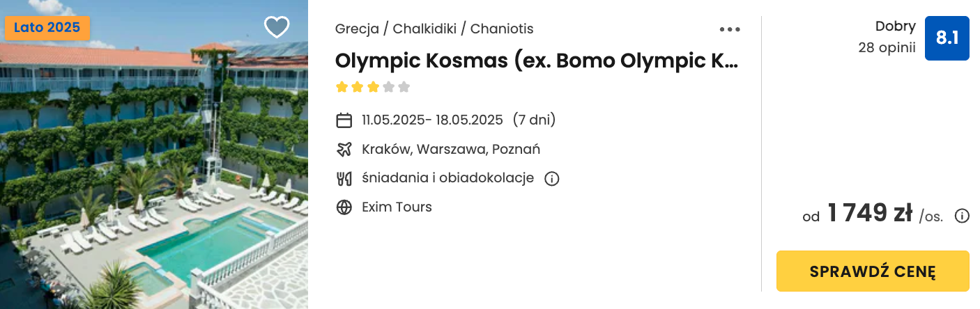
Task: Show info about śniadania i obiadokolacje
Action: [551, 179]
